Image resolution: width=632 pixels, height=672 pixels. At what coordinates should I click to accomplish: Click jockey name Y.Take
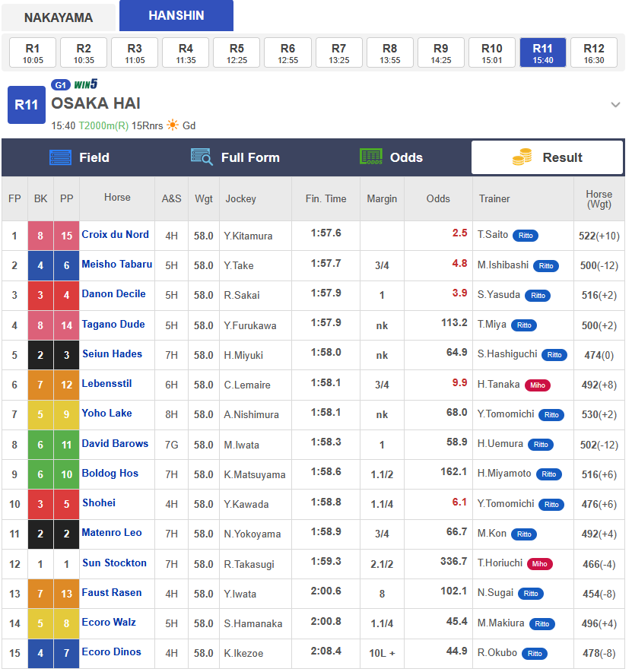(238, 266)
